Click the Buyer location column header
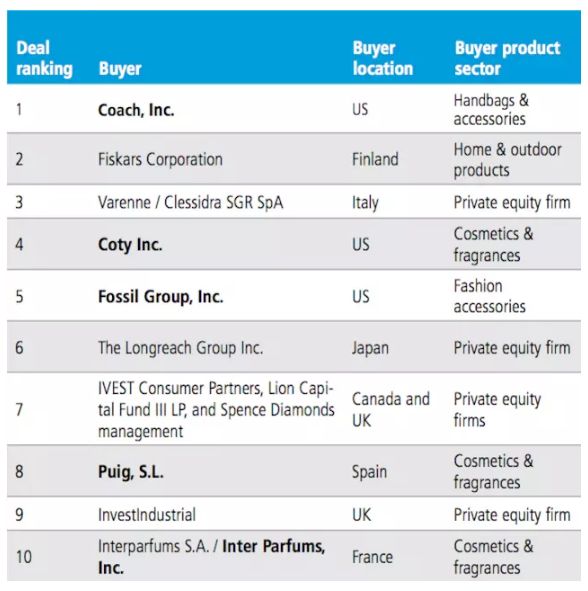The width and height of the screenshot is (588, 591). [383, 58]
